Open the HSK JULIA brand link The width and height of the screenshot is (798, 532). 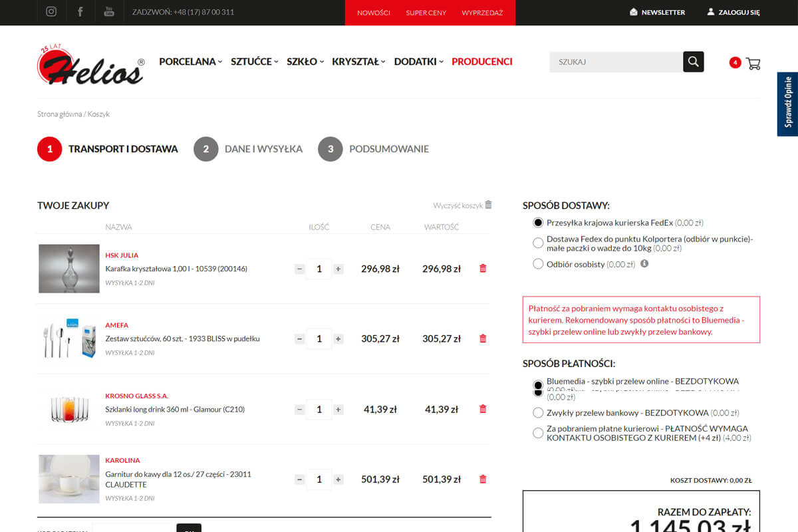coord(122,255)
